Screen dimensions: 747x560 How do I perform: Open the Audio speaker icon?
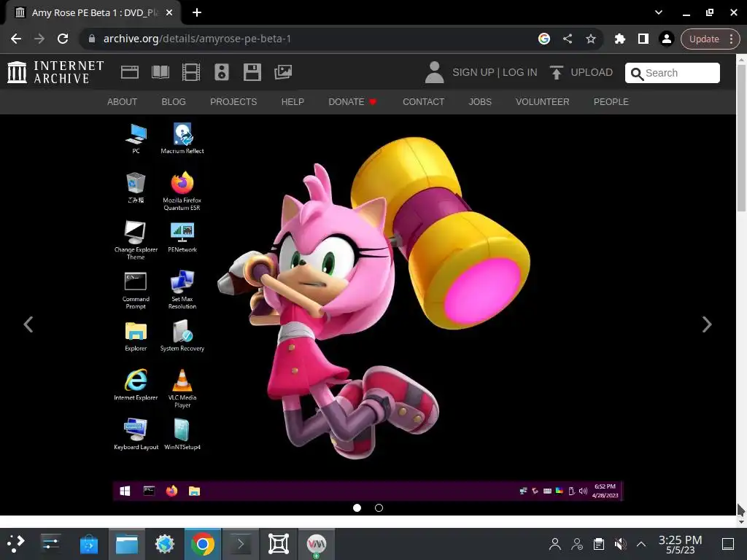222,72
